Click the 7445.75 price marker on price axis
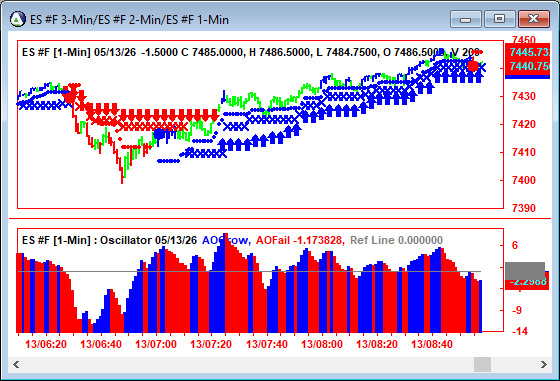Viewport: 560px width, 381px height. (x=528, y=52)
